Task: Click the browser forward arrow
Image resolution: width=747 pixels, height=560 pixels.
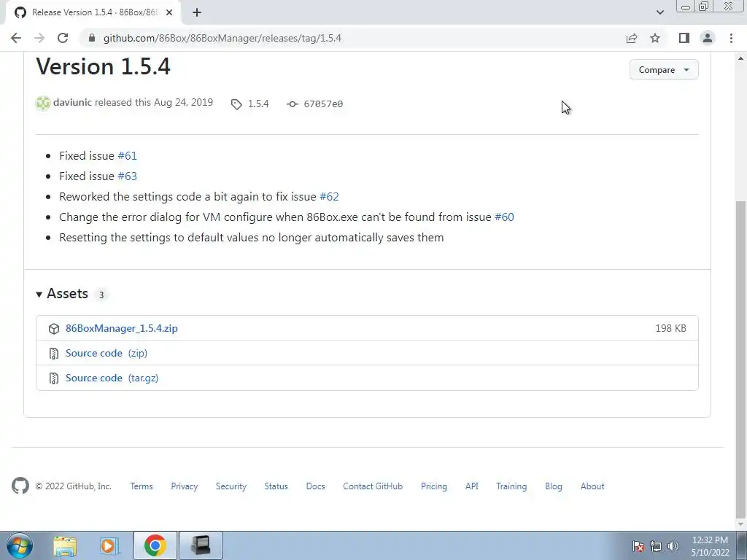Action: 39,38
